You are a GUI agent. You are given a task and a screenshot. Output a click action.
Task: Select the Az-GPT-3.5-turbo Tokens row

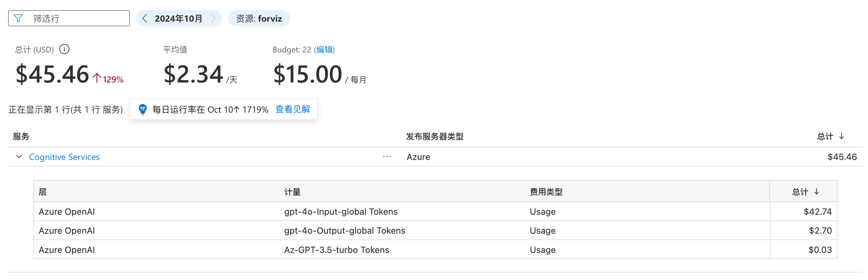[337, 250]
